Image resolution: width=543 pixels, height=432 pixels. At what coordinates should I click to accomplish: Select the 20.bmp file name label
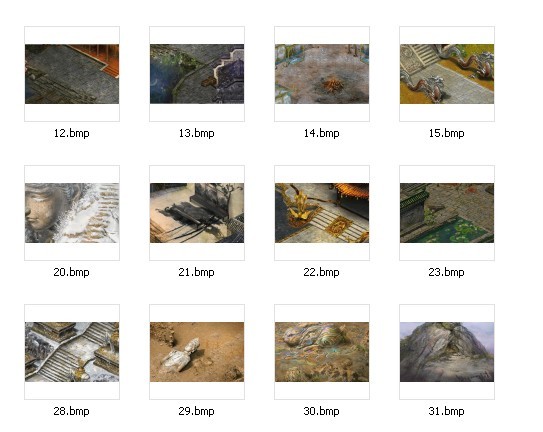pos(72,272)
